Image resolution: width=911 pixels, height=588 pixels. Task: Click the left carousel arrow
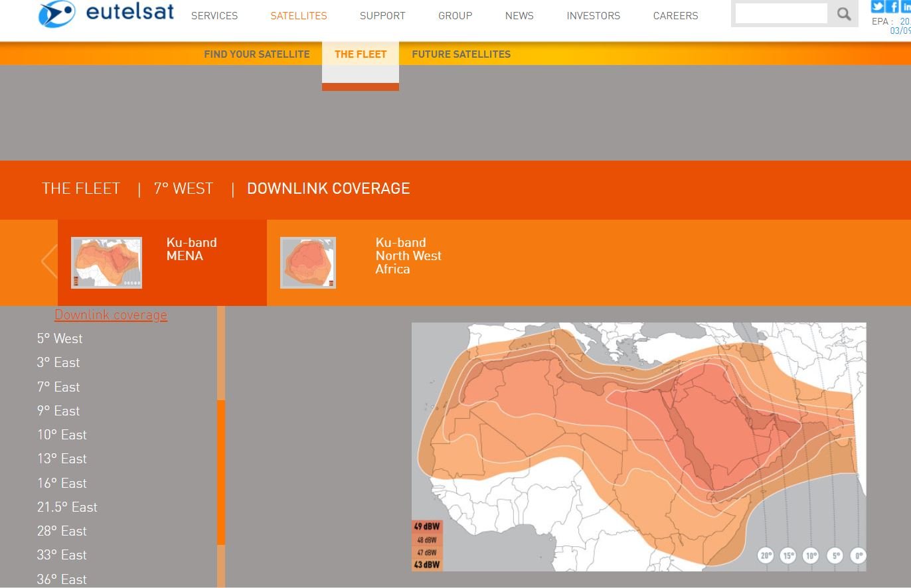[48, 261]
